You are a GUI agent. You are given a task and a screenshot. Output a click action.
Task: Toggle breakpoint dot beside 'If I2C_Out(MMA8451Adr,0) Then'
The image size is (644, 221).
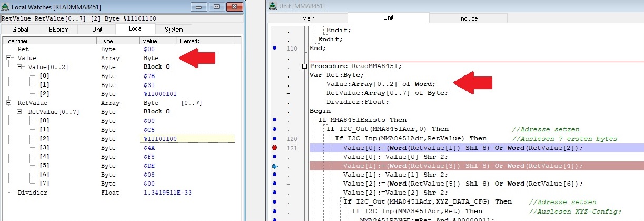click(x=274, y=129)
